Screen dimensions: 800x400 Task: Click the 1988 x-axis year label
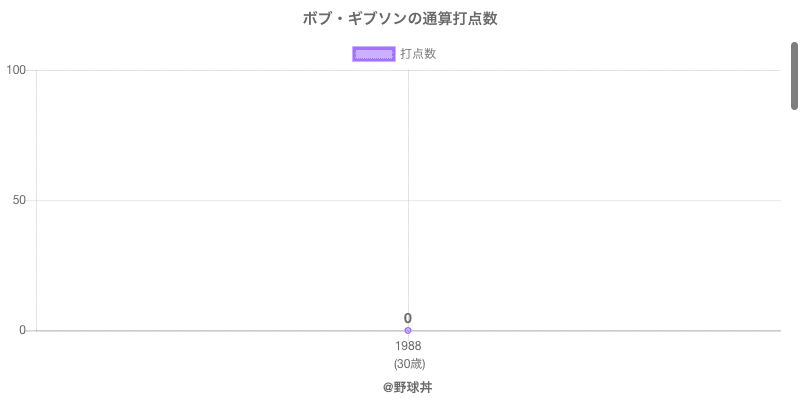(x=408, y=346)
